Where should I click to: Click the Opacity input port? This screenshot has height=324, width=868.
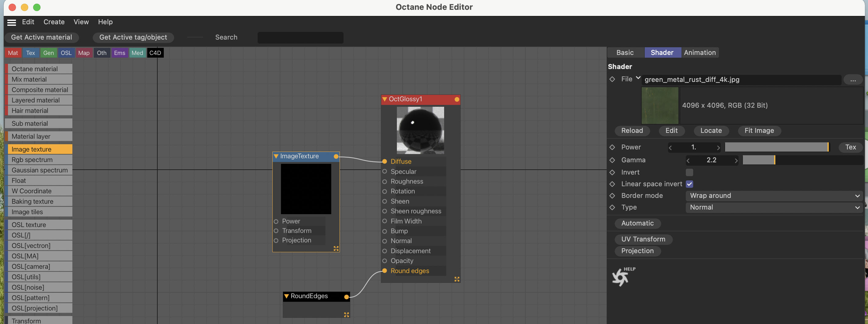point(385,261)
